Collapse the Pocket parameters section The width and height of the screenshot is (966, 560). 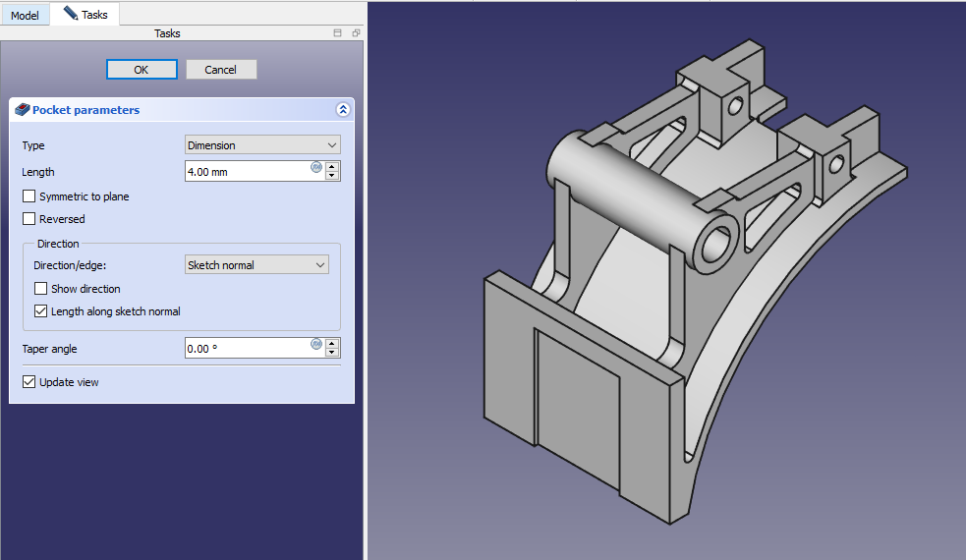point(342,110)
